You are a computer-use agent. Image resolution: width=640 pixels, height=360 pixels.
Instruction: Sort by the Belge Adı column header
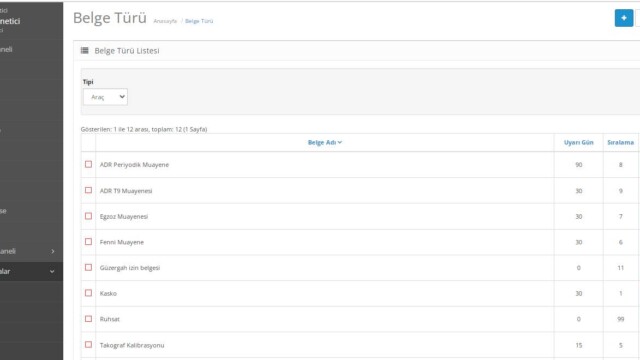click(324, 142)
